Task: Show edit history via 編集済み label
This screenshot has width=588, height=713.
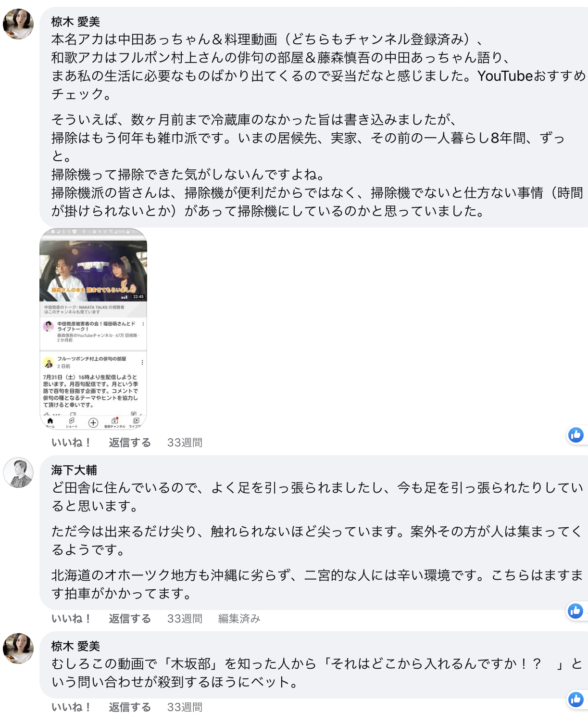Action: coord(239,619)
